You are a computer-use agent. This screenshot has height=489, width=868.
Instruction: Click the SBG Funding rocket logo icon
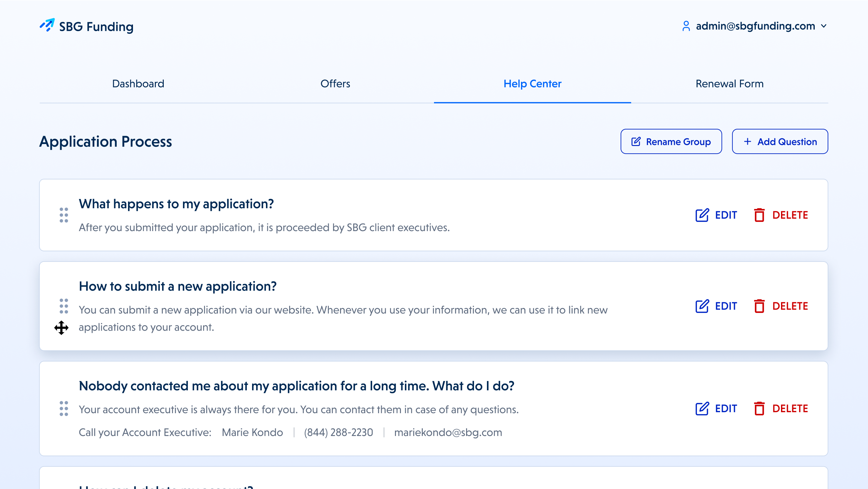pyautogui.click(x=47, y=25)
